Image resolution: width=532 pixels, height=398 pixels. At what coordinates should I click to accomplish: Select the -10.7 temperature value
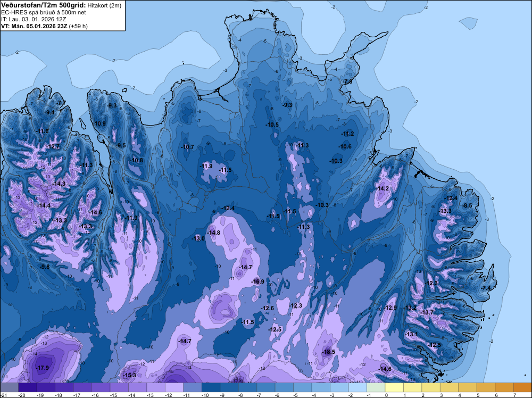click(188, 147)
